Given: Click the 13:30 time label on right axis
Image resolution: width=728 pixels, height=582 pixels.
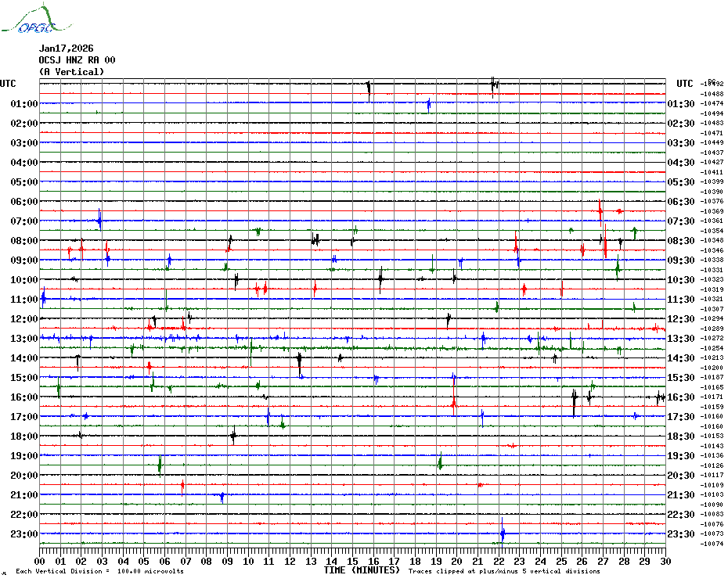Looking at the screenshot, I should [681, 339].
